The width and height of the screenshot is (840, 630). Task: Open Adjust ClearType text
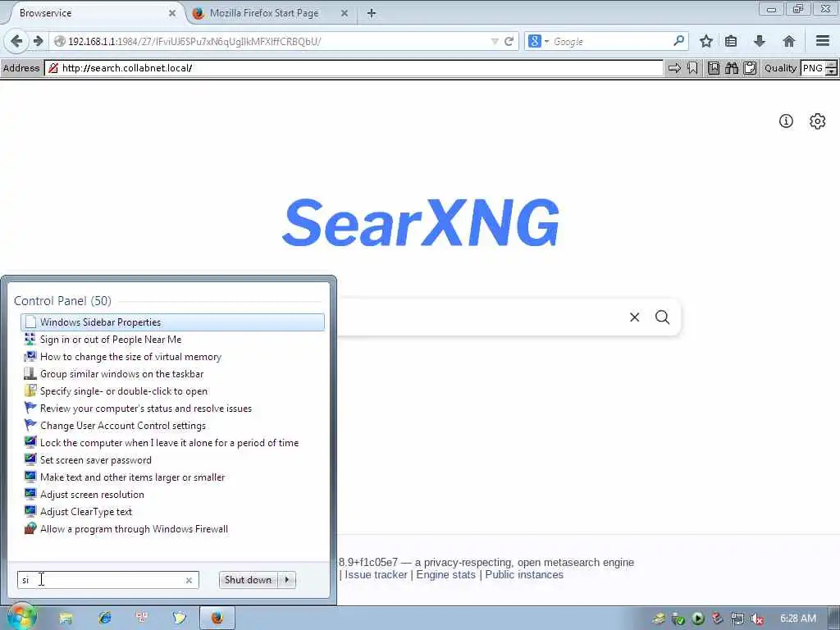pos(172,512)
